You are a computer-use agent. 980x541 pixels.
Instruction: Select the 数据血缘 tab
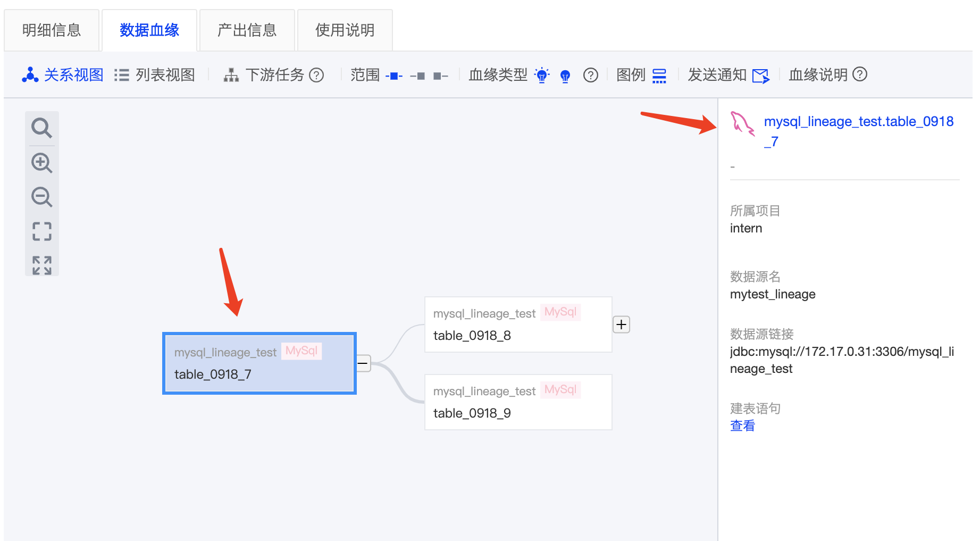point(149,30)
